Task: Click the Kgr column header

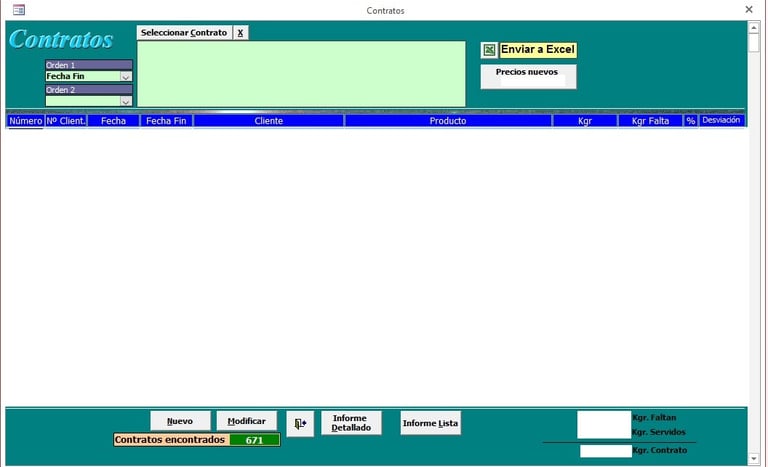Action: [x=585, y=121]
